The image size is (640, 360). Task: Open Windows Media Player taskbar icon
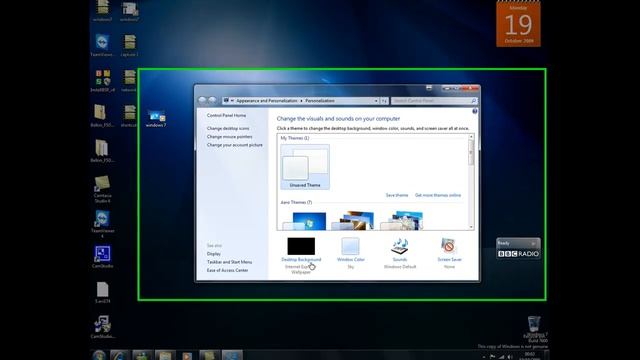pos(187,356)
